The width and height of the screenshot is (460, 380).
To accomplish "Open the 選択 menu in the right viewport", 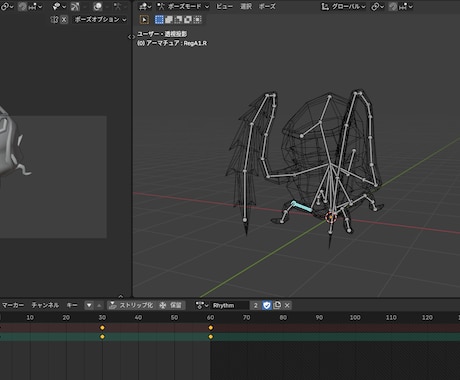I will (246, 6).
